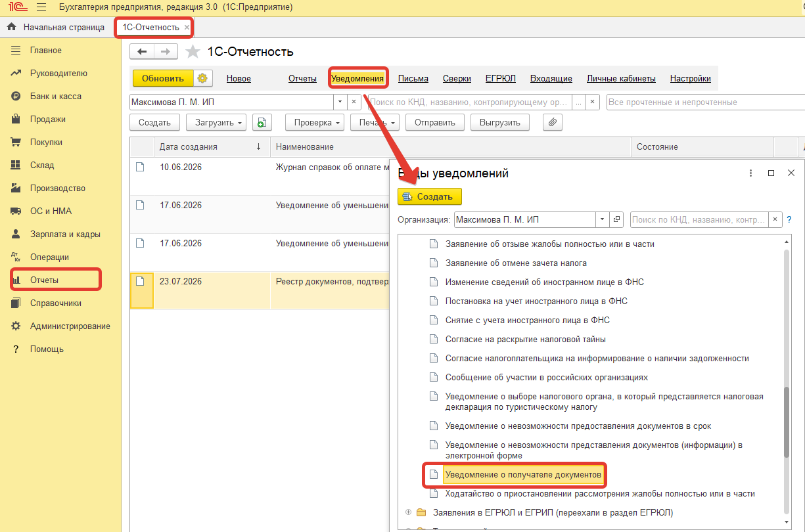Expand the organization dropdown in main list

(x=340, y=102)
